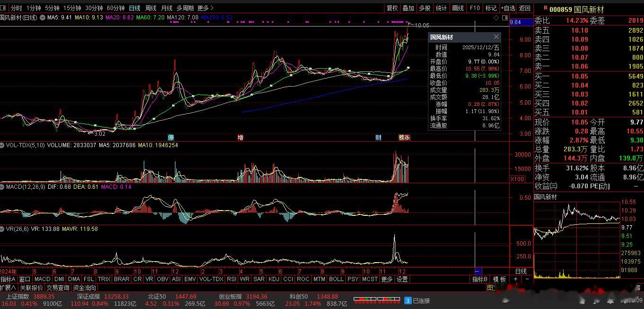Screen dimensions: 644x309
Task: Click the red-green market breadth indicator
Action: click(x=376, y=300)
